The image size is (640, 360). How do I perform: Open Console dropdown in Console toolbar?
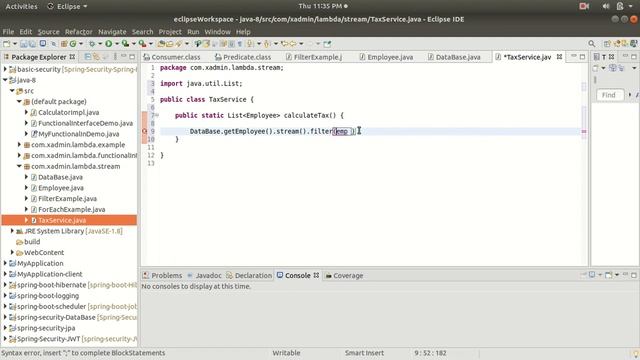[x=617, y=275]
